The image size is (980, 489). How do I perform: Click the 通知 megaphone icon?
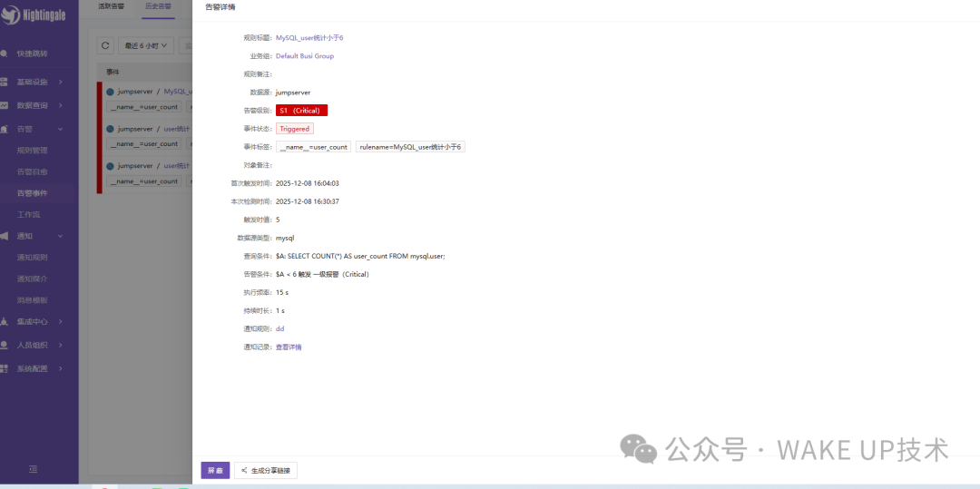pos(4,236)
